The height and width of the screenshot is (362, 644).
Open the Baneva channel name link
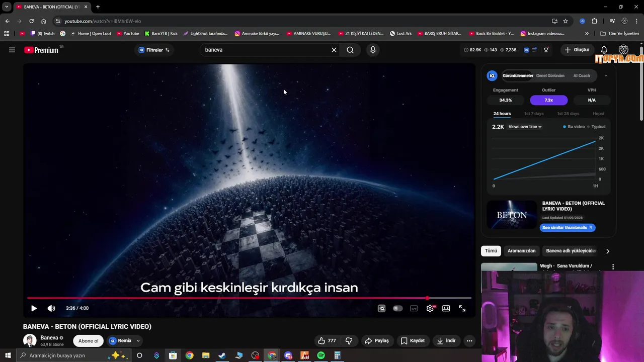(49, 338)
